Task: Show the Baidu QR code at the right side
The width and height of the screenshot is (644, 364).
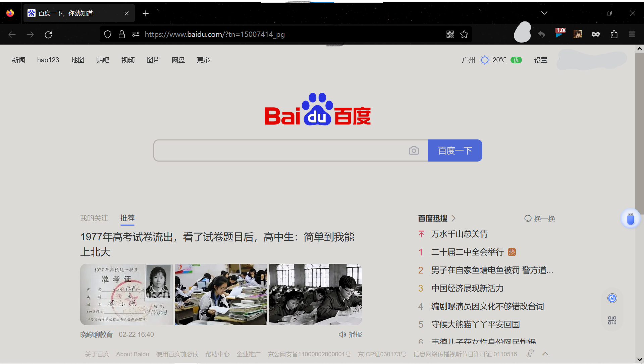Action: [x=612, y=320]
